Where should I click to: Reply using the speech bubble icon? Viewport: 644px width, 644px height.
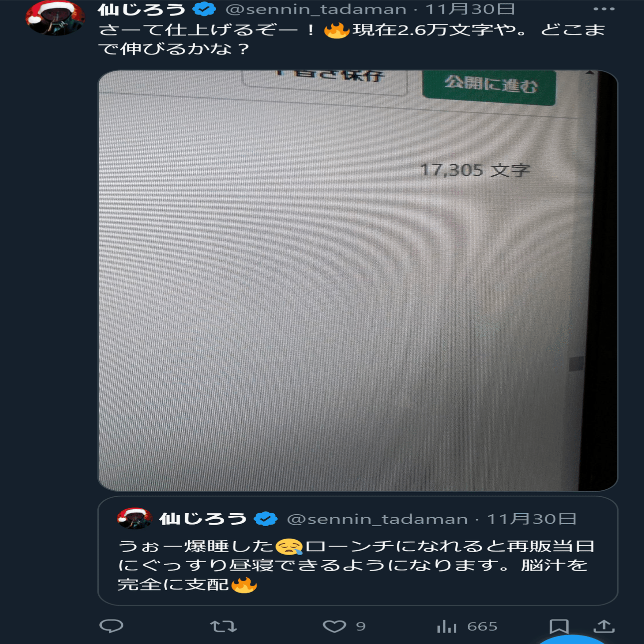(x=111, y=626)
